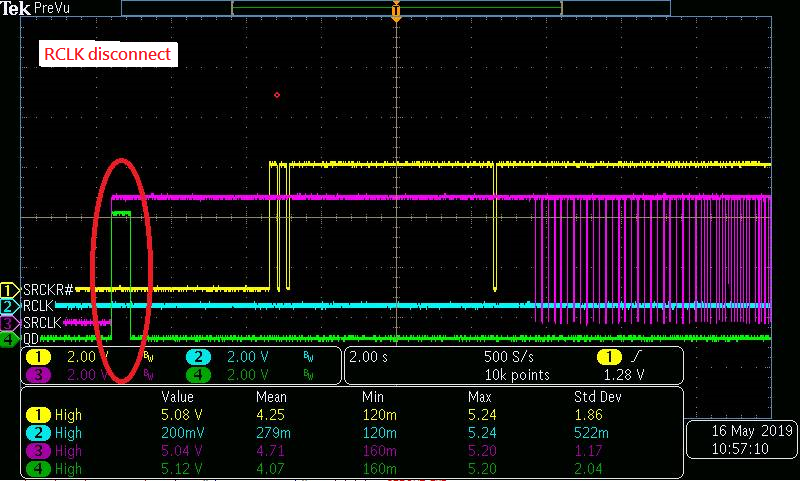809x485 pixels.
Task: Click the QD channel label
Action: tap(31, 339)
